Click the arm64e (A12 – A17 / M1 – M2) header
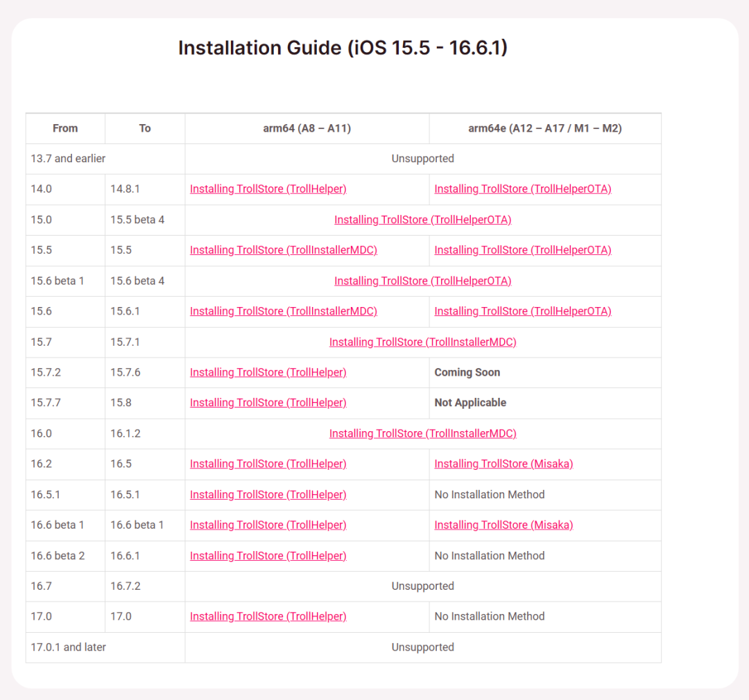Image resolution: width=749 pixels, height=700 pixels. [x=545, y=128]
